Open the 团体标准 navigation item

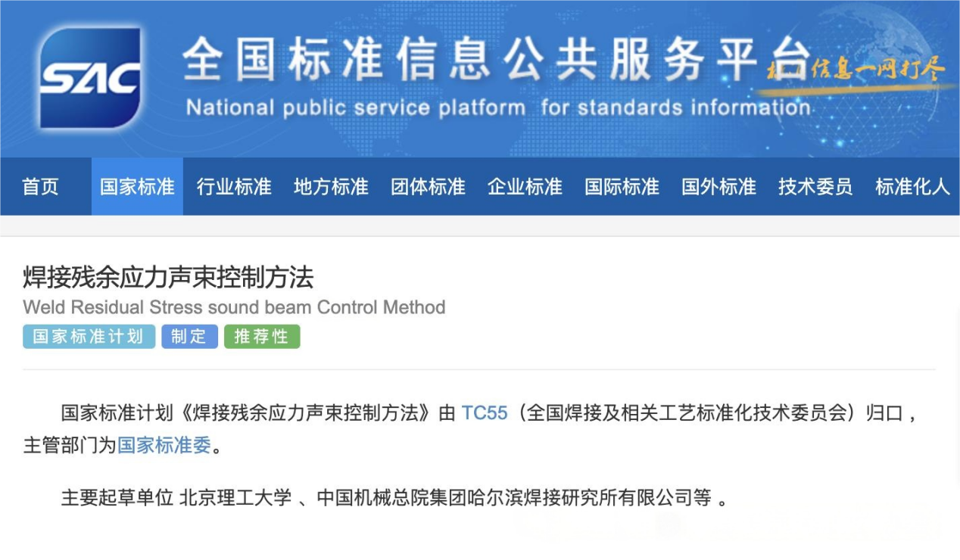(x=428, y=187)
